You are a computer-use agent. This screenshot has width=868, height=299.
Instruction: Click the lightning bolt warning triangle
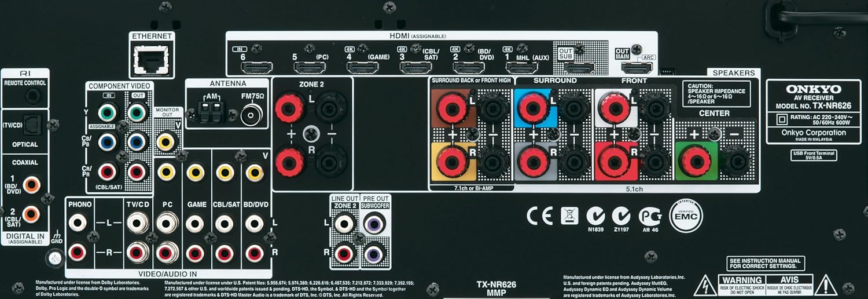[x=705, y=285]
